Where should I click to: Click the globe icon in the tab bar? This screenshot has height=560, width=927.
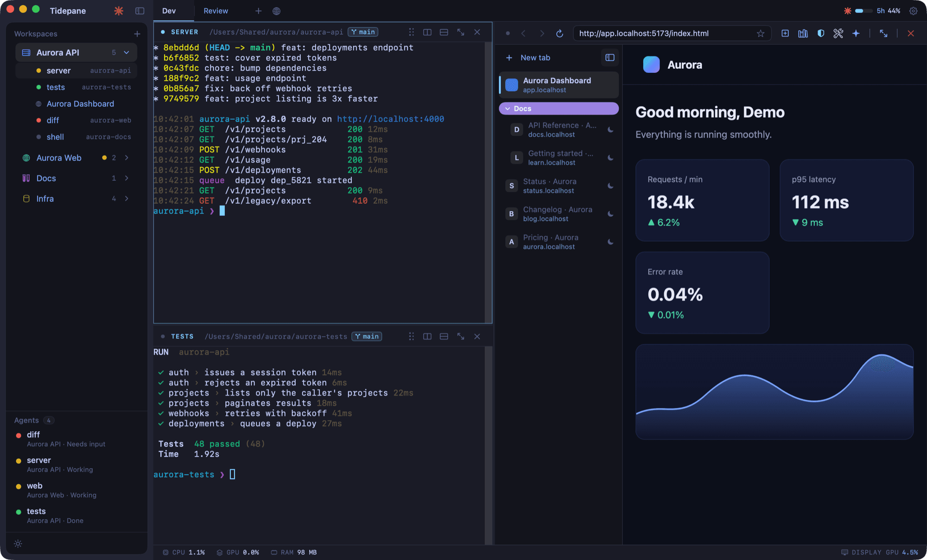coord(276,11)
